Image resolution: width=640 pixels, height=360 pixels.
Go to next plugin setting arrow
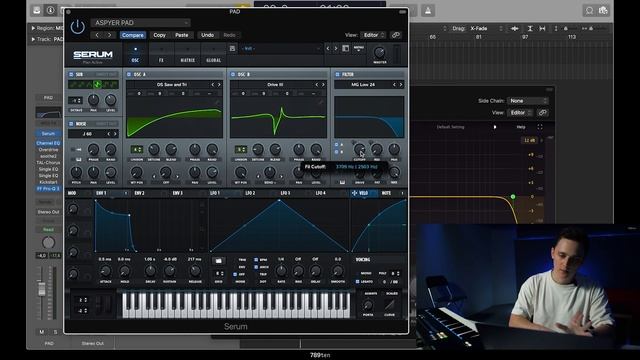pyautogui.click(x=109, y=35)
